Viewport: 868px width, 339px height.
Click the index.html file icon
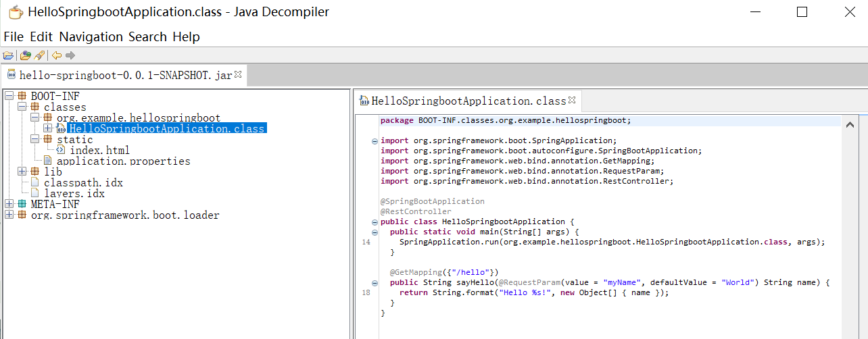coord(61,150)
